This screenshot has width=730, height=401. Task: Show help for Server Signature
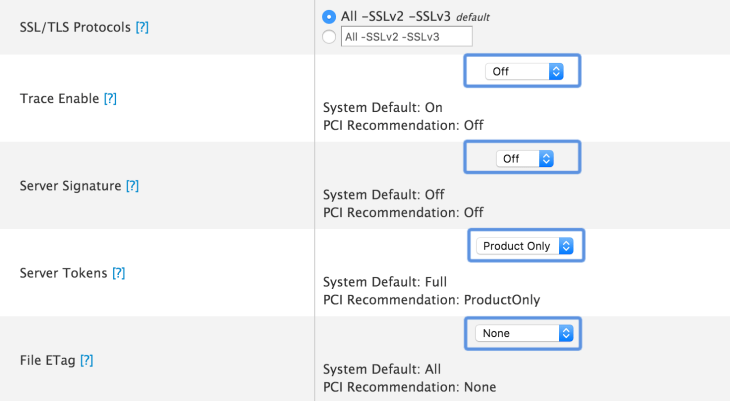click(132, 185)
